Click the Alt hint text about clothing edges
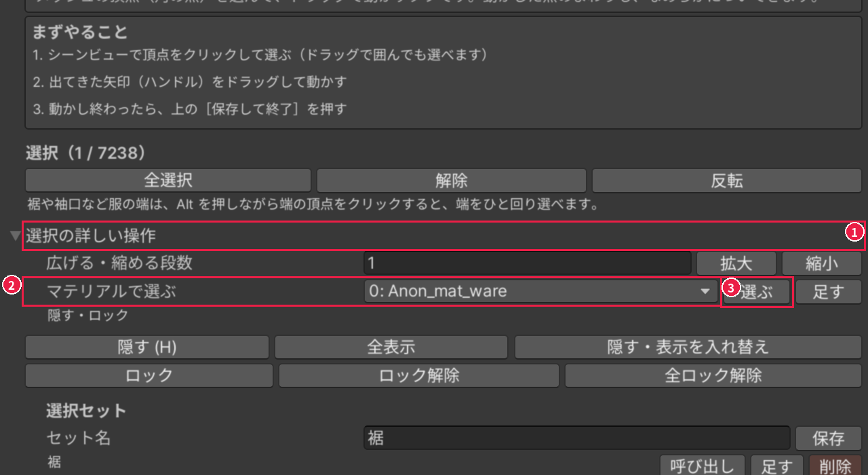The width and height of the screenshot is (868, 475). click(313, 204)
